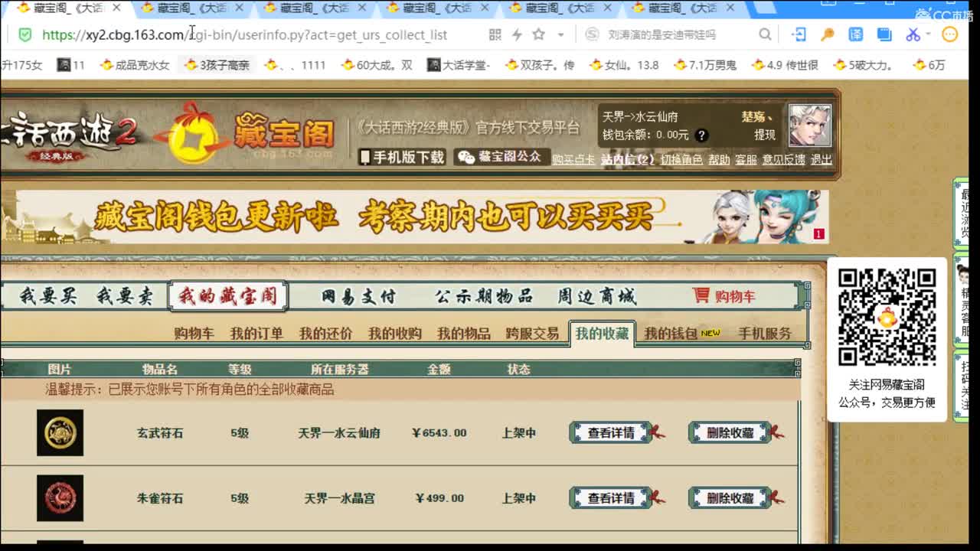Click the character avatar portrait
This screenshot has height=551, width=980.
(809, 126)
